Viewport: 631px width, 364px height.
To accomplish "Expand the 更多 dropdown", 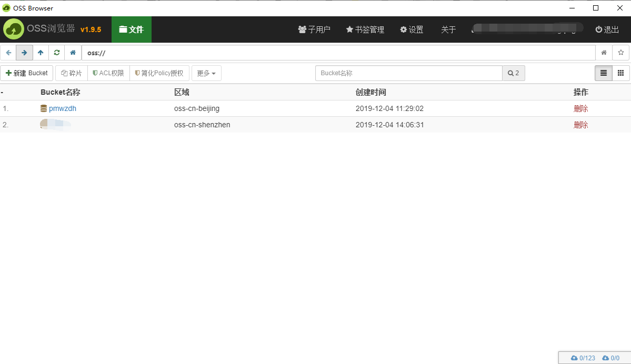I will point(206,73).
